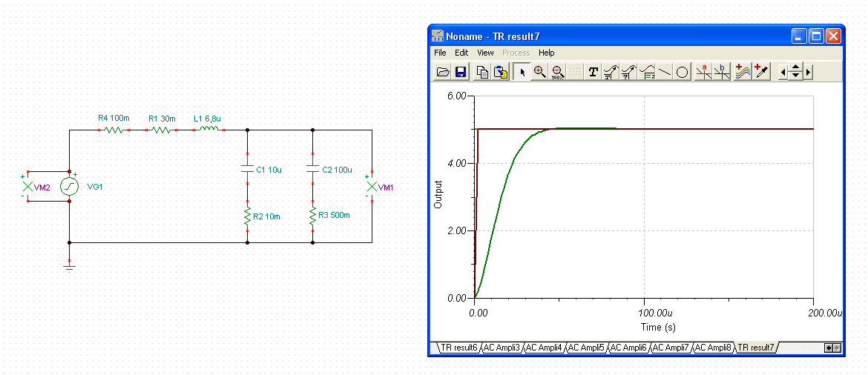
Task: Select the pointer arrow tool
Action: coord(522,72)
